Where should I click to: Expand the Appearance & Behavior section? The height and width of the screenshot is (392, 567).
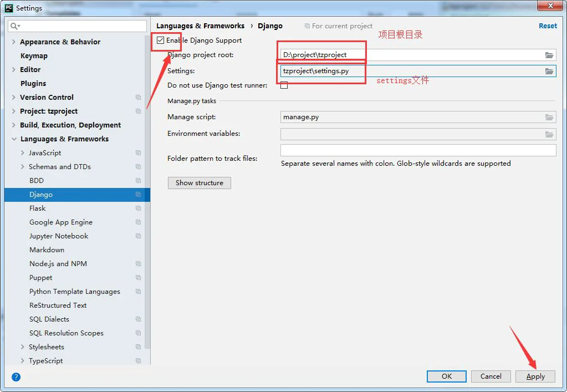coord(13,42)
